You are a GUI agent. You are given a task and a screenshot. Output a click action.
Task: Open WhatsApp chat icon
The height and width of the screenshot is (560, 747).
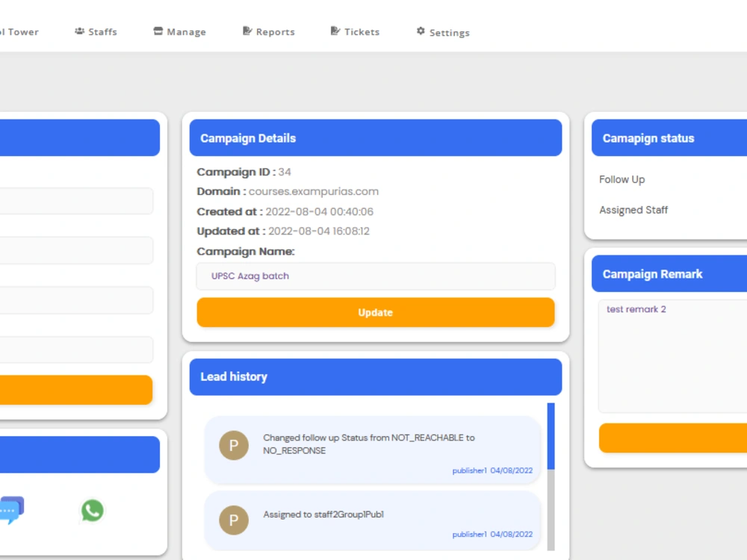tap(93, 511)
